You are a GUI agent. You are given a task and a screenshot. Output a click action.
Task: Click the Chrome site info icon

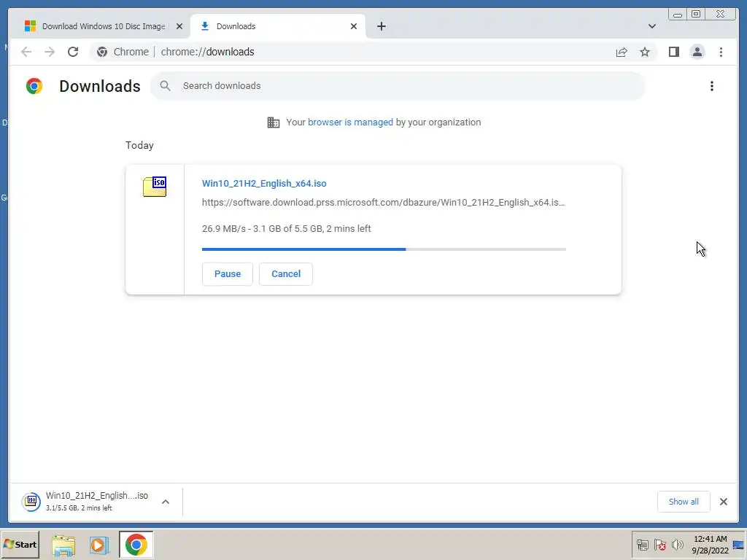[x=102, y=52]
